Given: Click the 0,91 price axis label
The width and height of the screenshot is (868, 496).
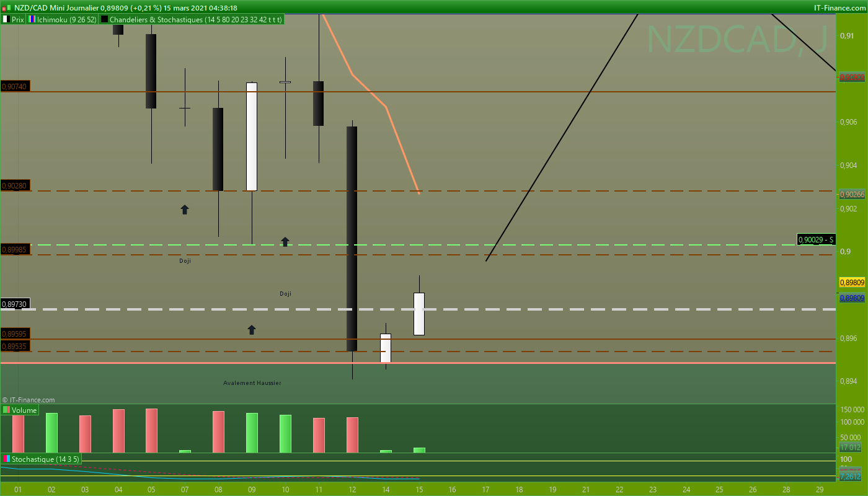Looking at the screenshot, I should [x=847, y=36].
